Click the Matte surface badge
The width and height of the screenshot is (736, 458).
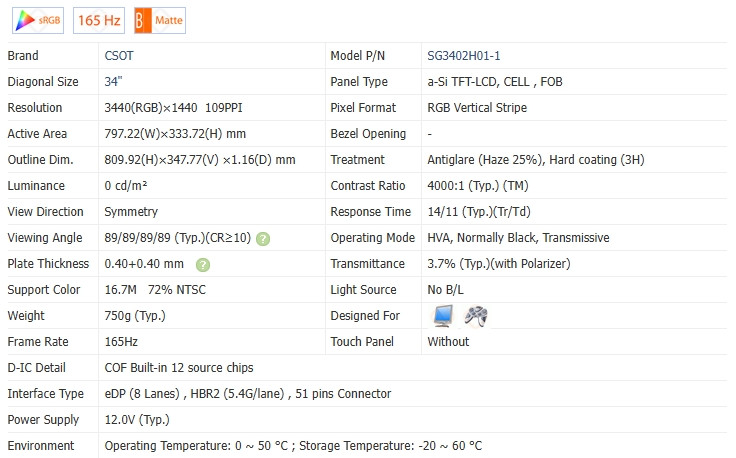pos(160,21)
